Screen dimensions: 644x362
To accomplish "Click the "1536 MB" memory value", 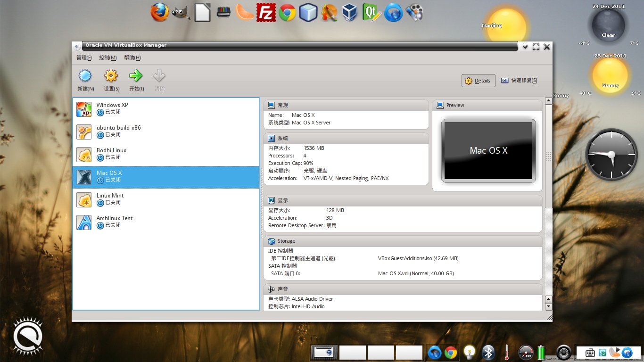I will click(314, 148).
